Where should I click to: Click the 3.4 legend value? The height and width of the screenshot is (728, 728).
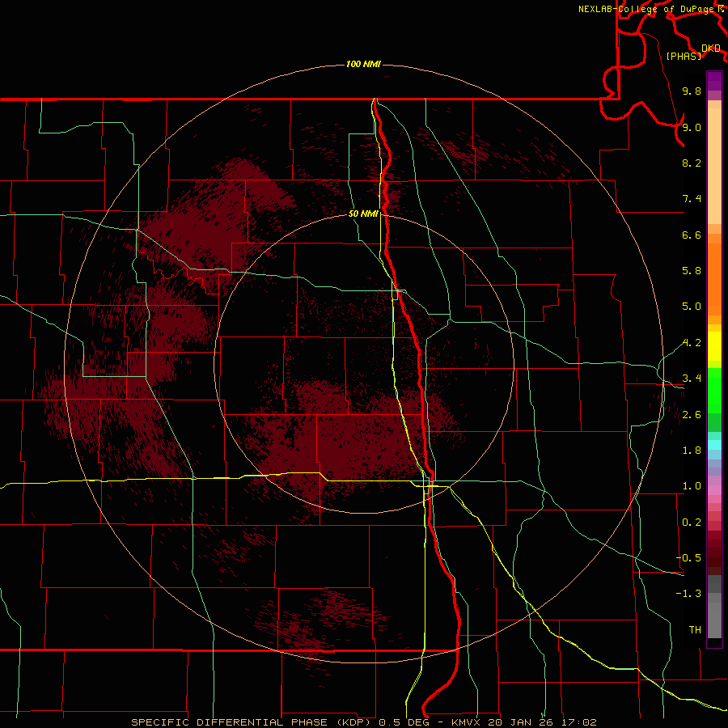692,379
